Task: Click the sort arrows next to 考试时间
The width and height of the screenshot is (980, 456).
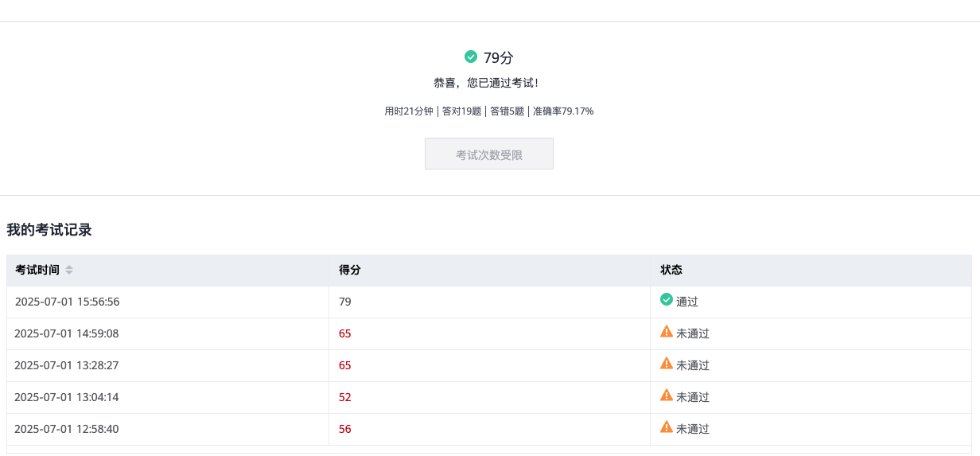Action: 69,271
